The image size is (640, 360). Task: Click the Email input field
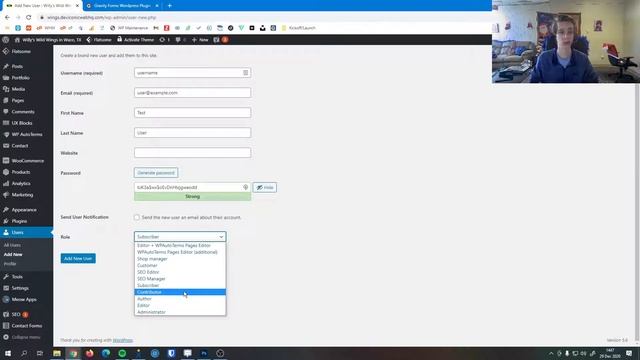click(192, 93)
